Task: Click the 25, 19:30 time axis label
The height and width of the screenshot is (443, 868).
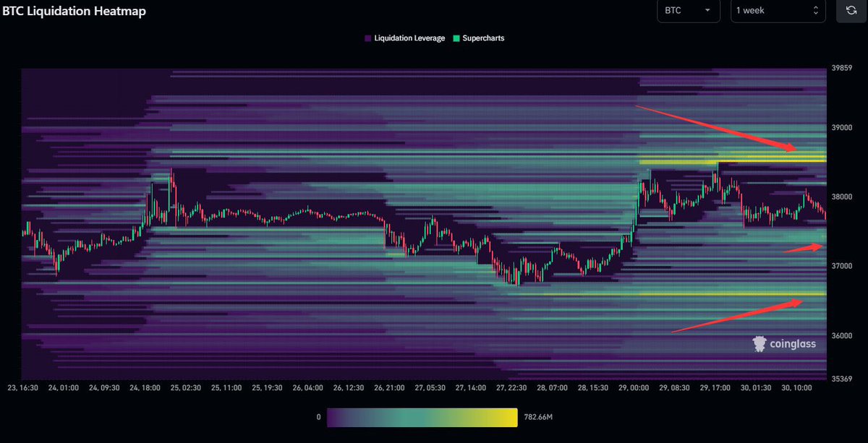Action: [x=265, y=389]
